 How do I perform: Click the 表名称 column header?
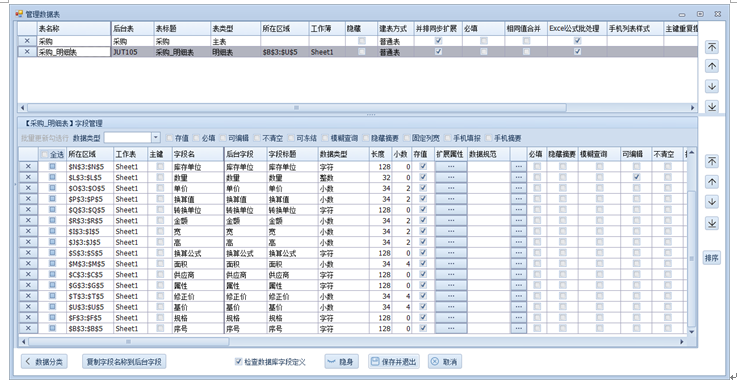coord(74,29)
